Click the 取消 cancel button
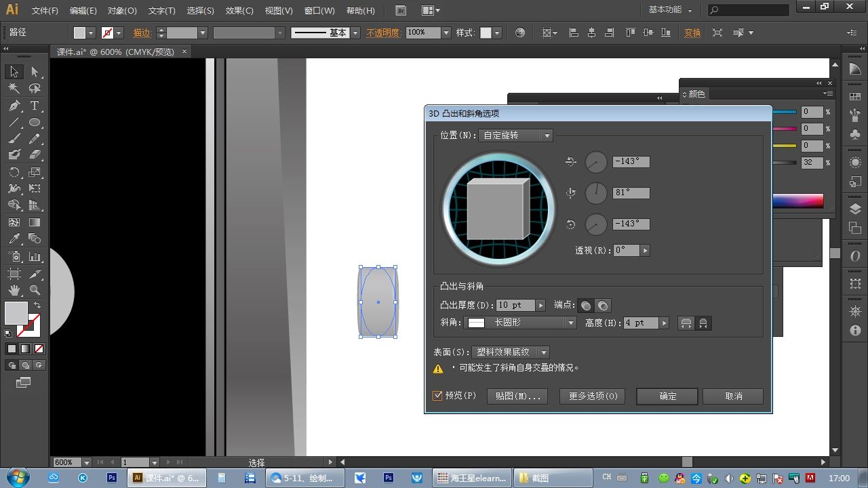The width and height of the screenshot is (868, 488). point(734,396)
